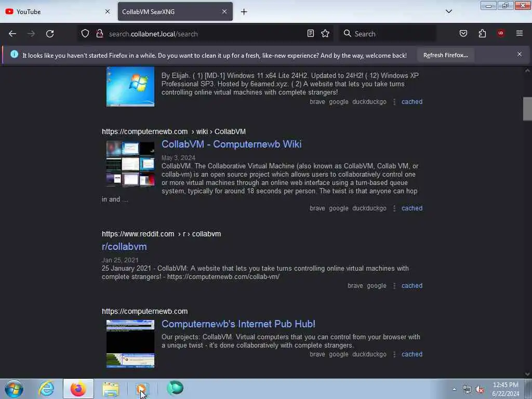Click the network tray icon

467,390
